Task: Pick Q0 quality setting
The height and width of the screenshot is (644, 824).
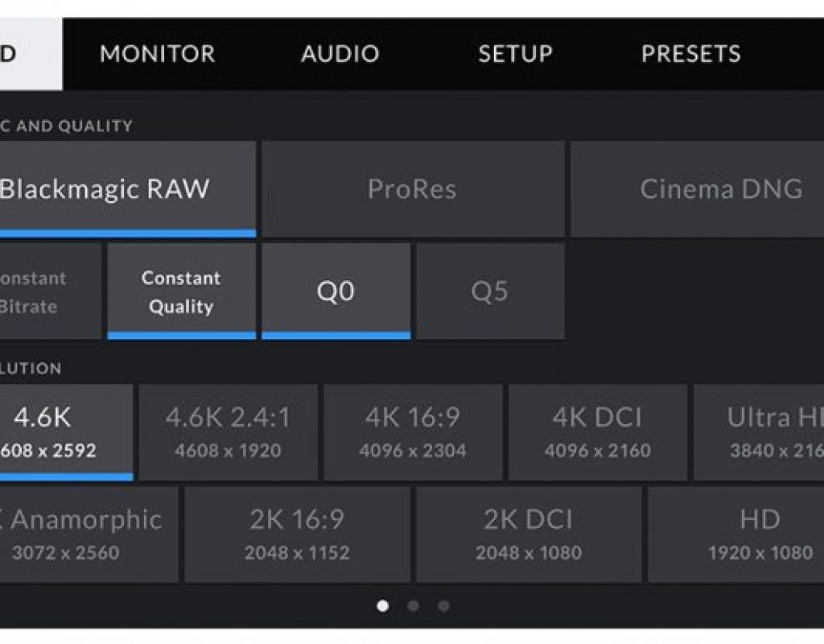Action: (336, 291)
